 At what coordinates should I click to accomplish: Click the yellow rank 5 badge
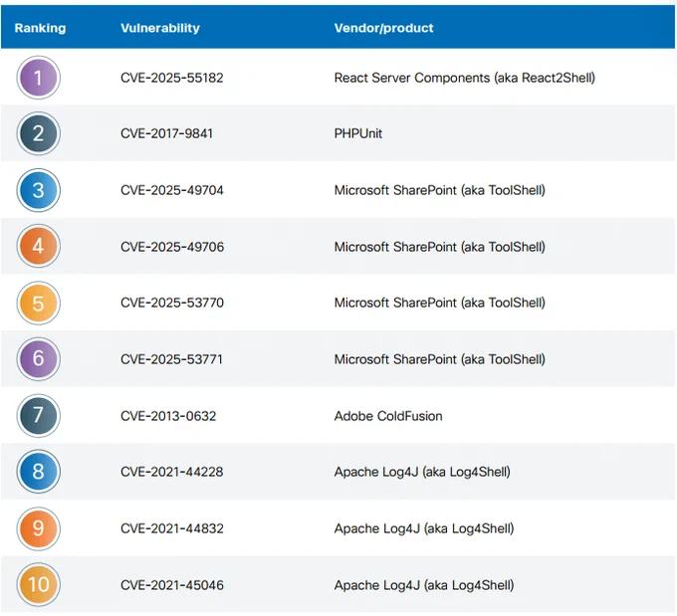click(x=39, y=304)
